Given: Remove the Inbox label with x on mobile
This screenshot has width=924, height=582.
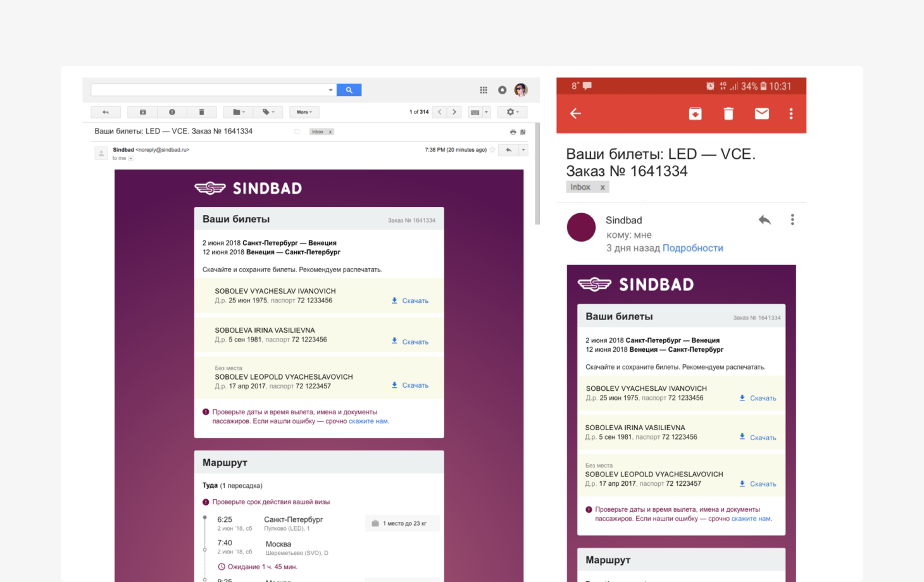Looking at the screenshot, I should [x=602, y=187].
